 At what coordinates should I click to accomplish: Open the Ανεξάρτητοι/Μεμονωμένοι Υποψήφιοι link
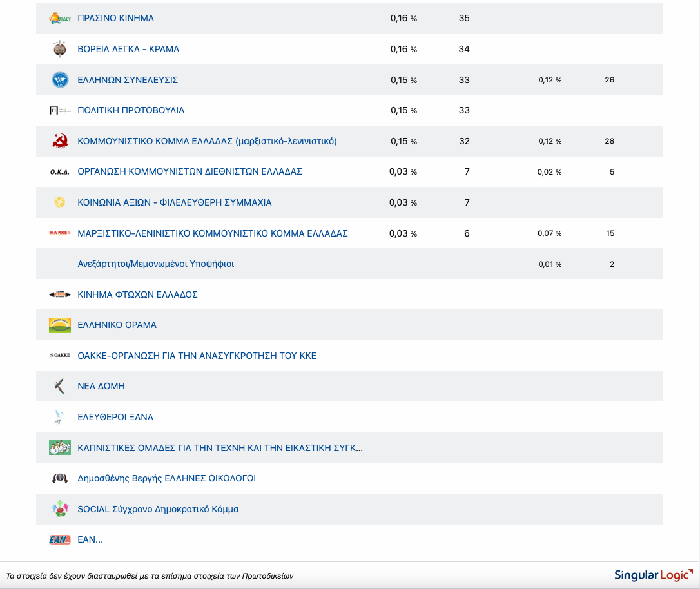[155, 264]
